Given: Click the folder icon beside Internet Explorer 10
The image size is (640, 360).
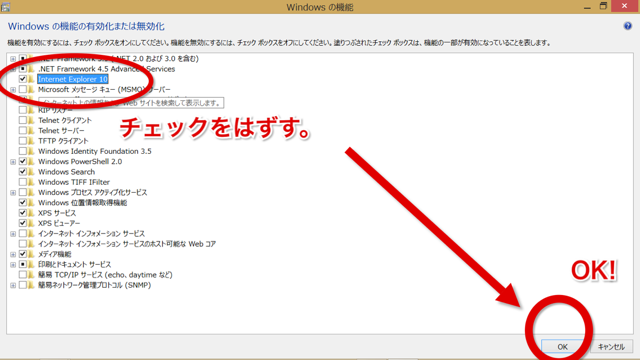Looking at the screenshot, I should [31, 79].
